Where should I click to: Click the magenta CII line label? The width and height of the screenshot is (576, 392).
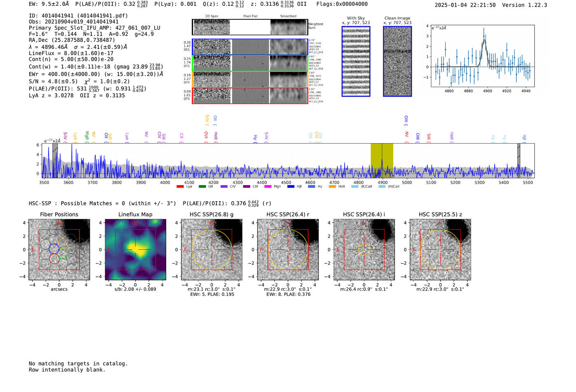coord(181,137)
